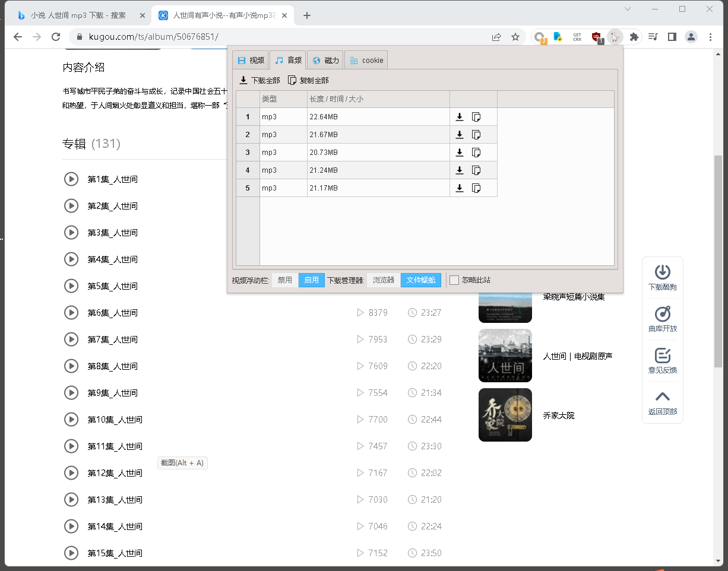Download the 21.67MB mp3 in row 2

(x=460, y=135)
